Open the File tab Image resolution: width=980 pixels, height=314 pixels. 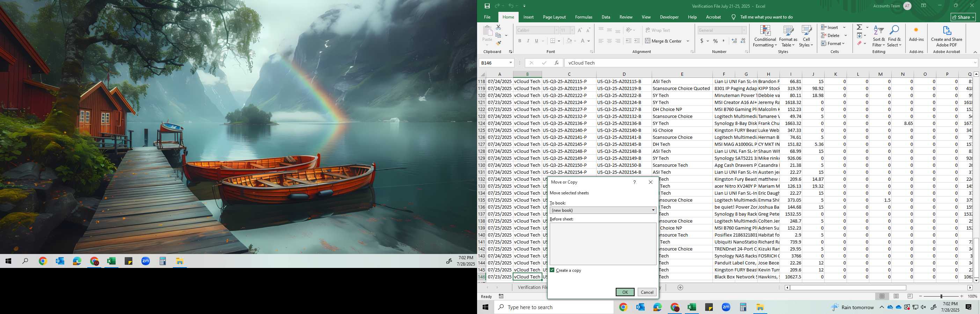click(x=487, y=17)
